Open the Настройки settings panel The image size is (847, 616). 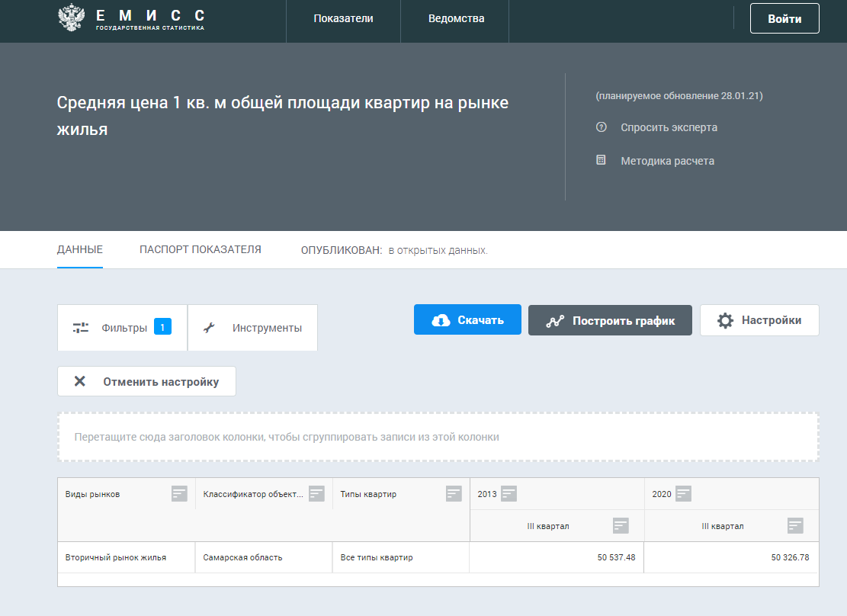(759, 320)
